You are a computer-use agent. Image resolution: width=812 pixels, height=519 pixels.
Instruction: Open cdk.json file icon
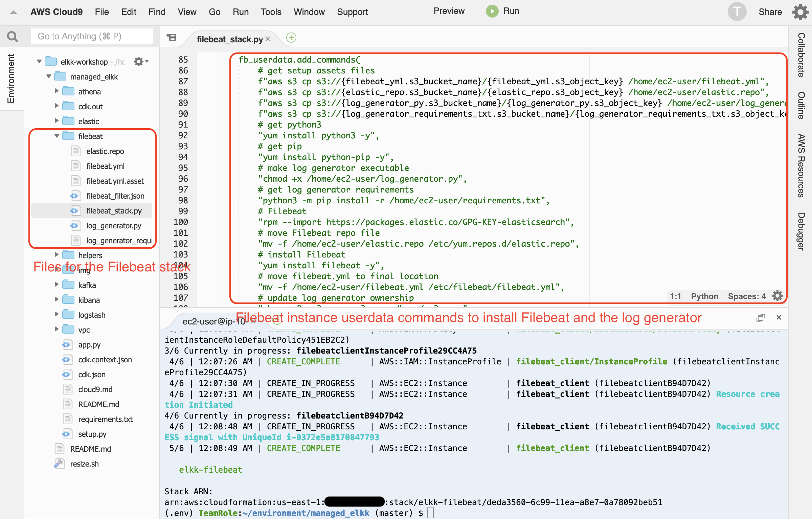tap(67, 375)
